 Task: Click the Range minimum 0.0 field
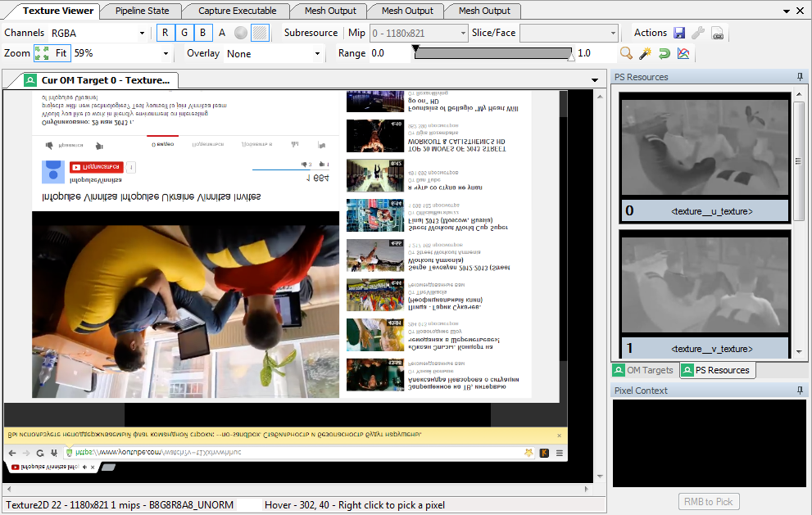388,53
